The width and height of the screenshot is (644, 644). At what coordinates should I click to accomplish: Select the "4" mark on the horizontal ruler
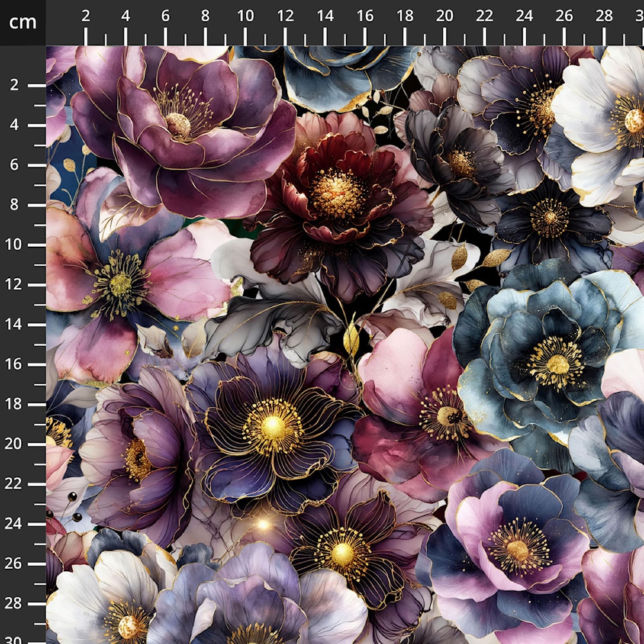[126, 16]
